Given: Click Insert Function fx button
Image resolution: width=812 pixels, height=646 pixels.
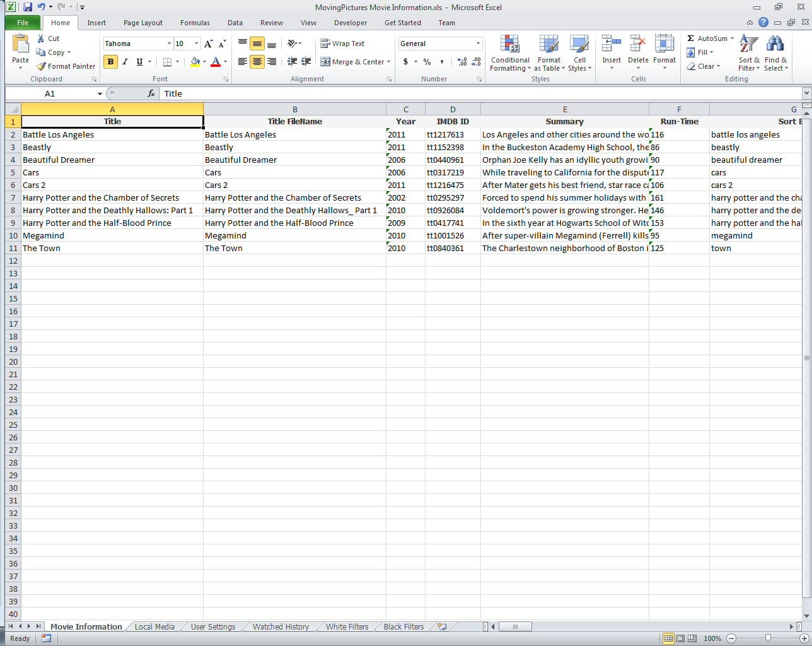Looking at the screenshot, I should (151, 93).
